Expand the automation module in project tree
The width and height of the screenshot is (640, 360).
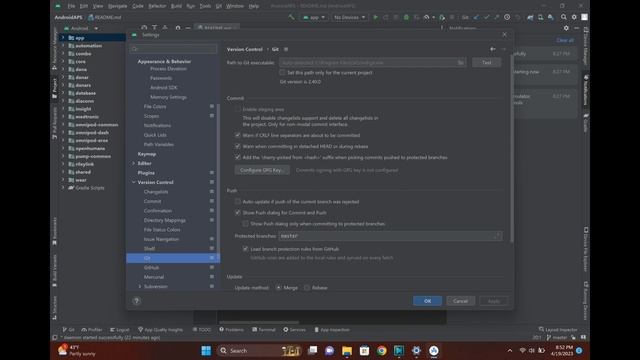(x=63, y=46)
